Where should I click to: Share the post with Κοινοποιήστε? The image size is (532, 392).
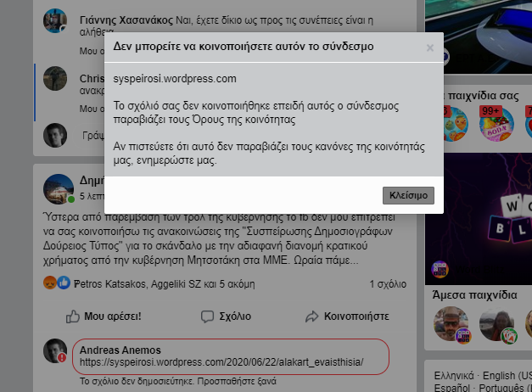pyautogui.click(x=347, y=316)
